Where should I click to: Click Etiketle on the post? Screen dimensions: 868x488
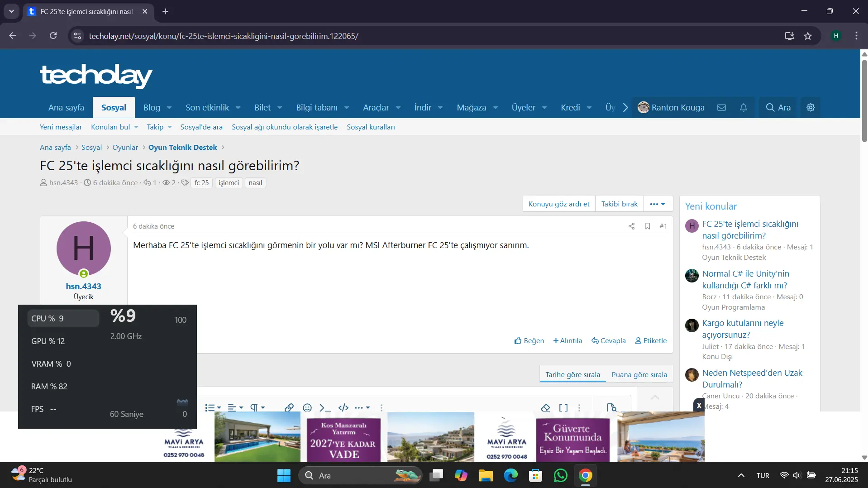[651, 341]
